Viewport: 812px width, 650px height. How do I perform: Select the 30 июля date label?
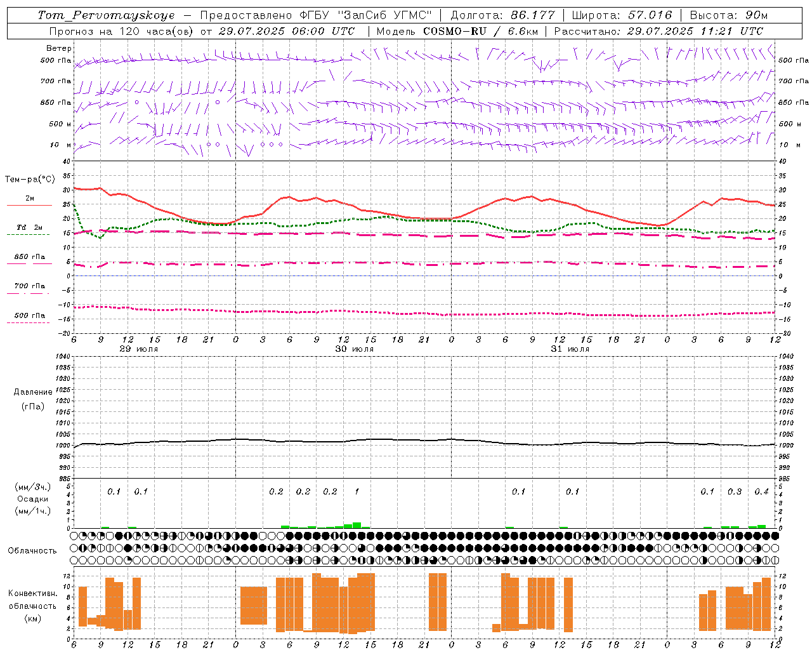pyautogui.click(x=355, y=349)
